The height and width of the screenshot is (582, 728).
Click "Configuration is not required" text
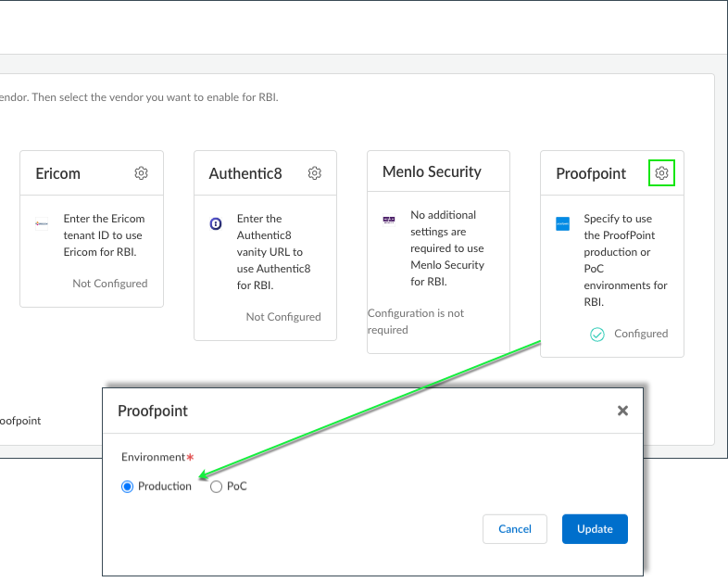[416, 322]
